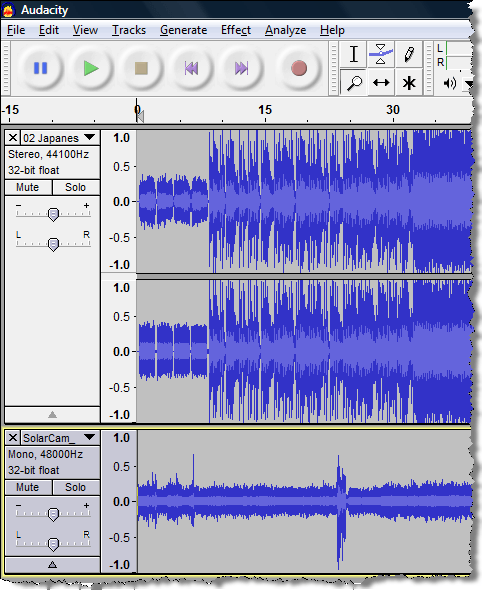Open the View menu
Image resolution: width=482 pixels, height=590 pixels.
(85, 30)
